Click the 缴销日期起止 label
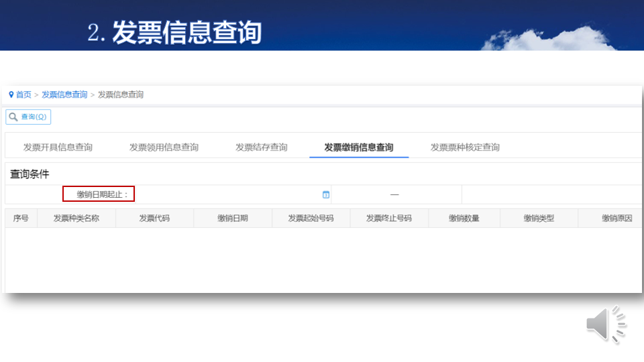 point(102,194)
